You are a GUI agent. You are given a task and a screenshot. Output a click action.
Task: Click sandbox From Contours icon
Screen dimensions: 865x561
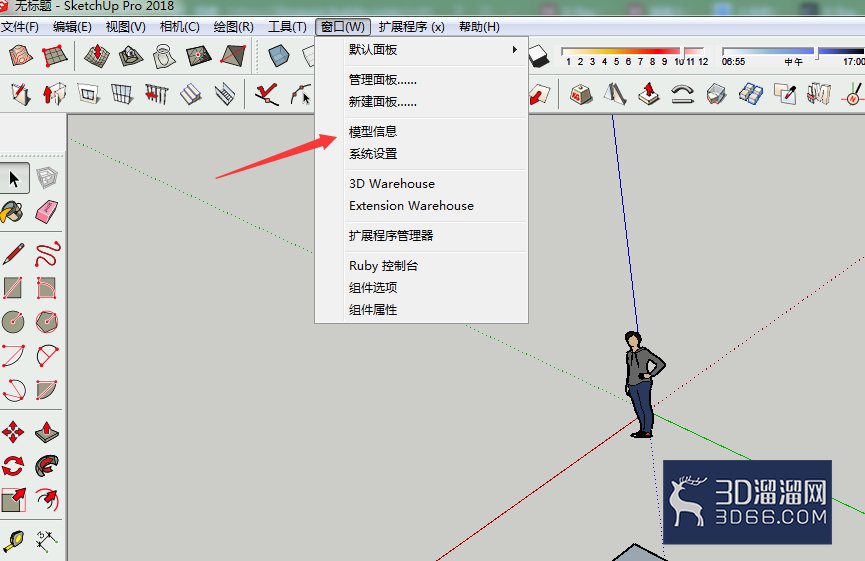pyautogui.click(x=20, y=56)
